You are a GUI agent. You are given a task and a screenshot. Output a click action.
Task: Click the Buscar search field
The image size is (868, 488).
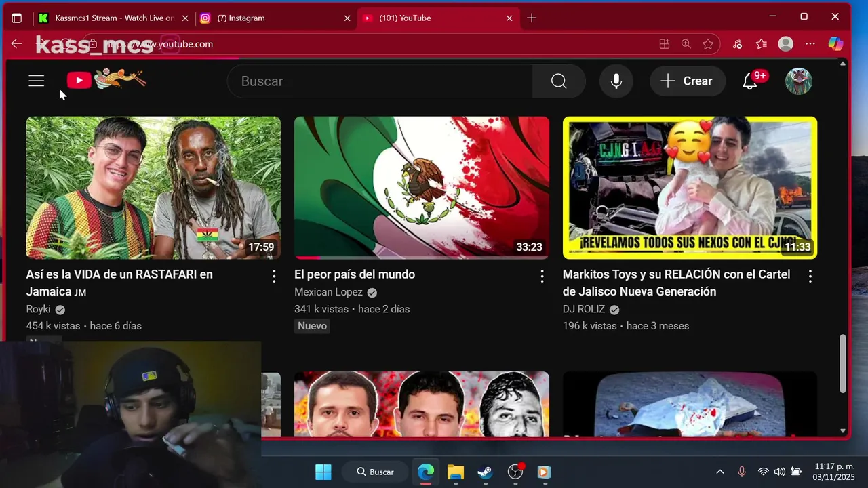pyautogui.click(x=380, y=81)
